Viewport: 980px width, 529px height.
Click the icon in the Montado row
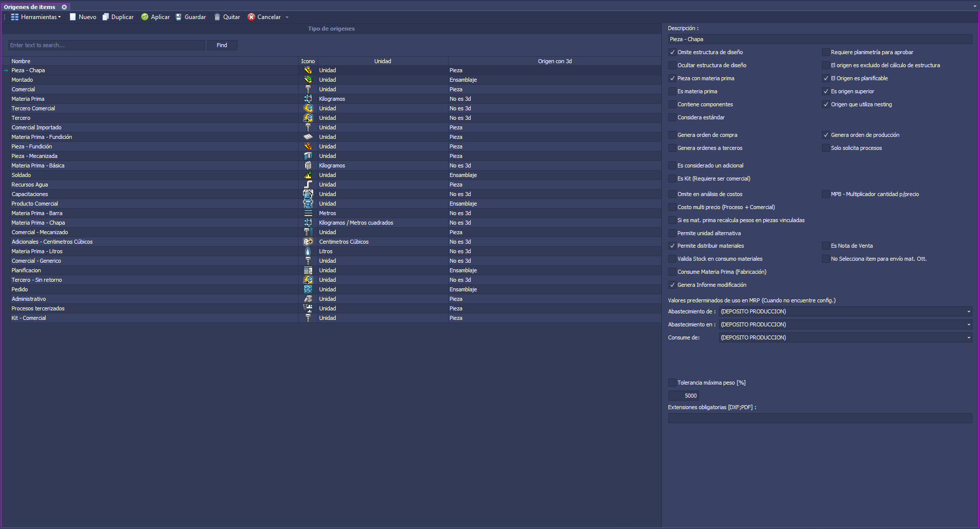point(308,80)
